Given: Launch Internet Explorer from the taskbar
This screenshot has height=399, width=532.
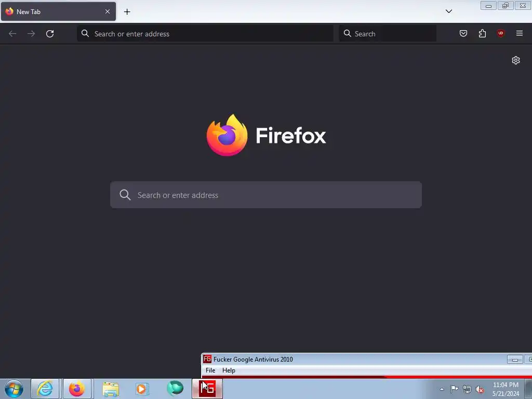Looking at the screenshot, I should point(45,389).
